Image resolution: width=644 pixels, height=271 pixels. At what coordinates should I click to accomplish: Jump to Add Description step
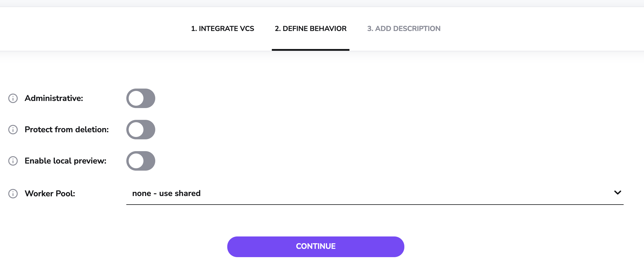(404, 29)
